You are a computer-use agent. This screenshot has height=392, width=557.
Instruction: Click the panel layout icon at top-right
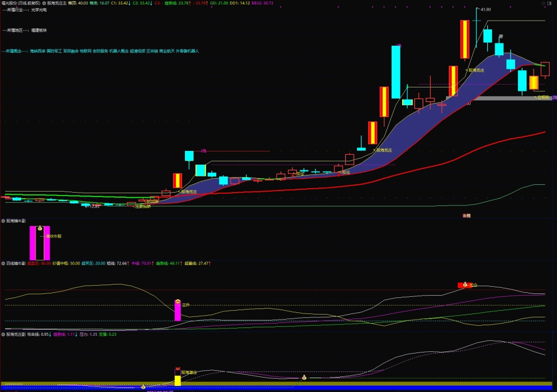[x=550, y=3]
